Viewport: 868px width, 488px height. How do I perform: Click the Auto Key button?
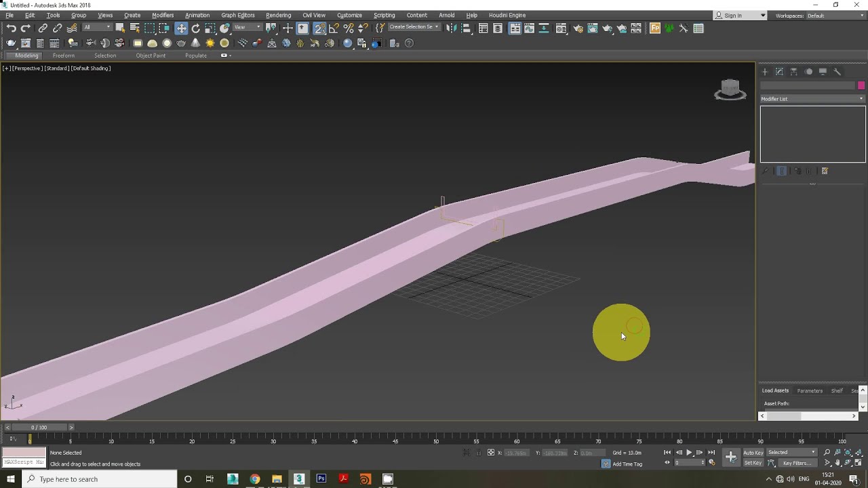point(753,452)
